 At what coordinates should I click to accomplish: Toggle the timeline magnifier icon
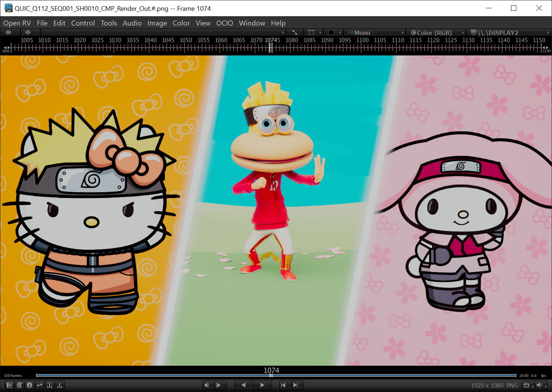click(x=50, y=385)
